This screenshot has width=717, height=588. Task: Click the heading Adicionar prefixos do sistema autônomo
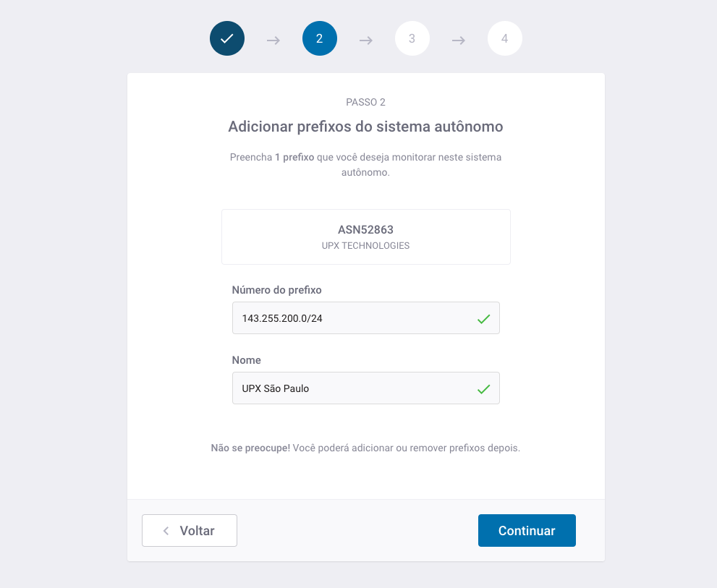pyautogui.click(x=366, y=126)
